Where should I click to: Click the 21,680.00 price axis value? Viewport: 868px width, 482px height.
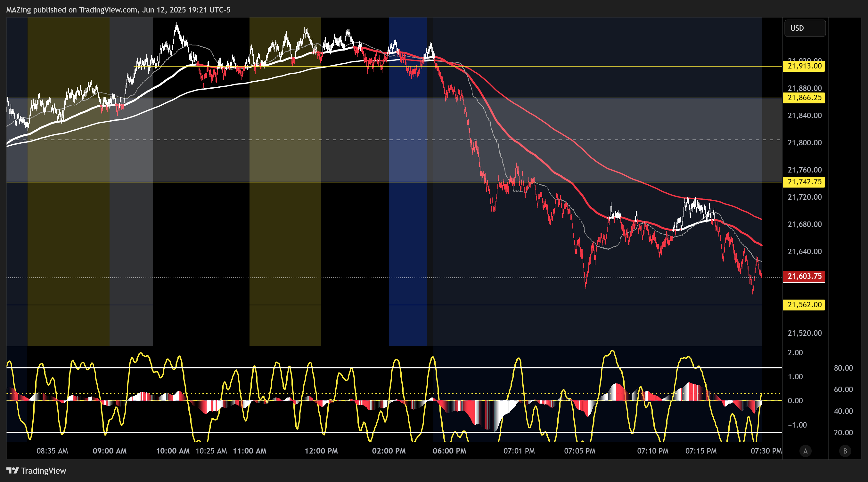click(805, 224)
